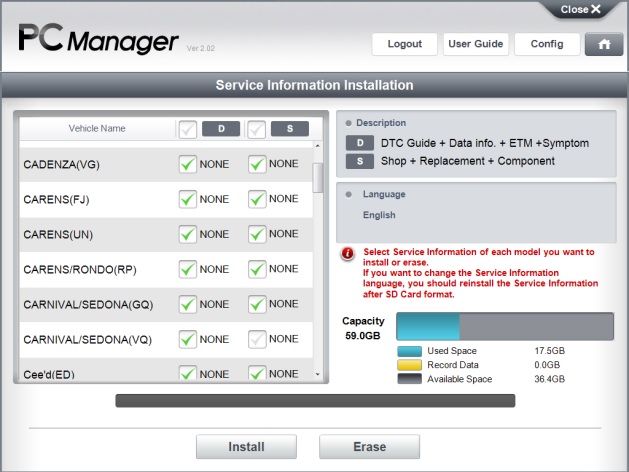Select the CARNIVAL/SEDONA(VQ) vehicle name
Screen dimensions: 629x472
tap(87, 340)
